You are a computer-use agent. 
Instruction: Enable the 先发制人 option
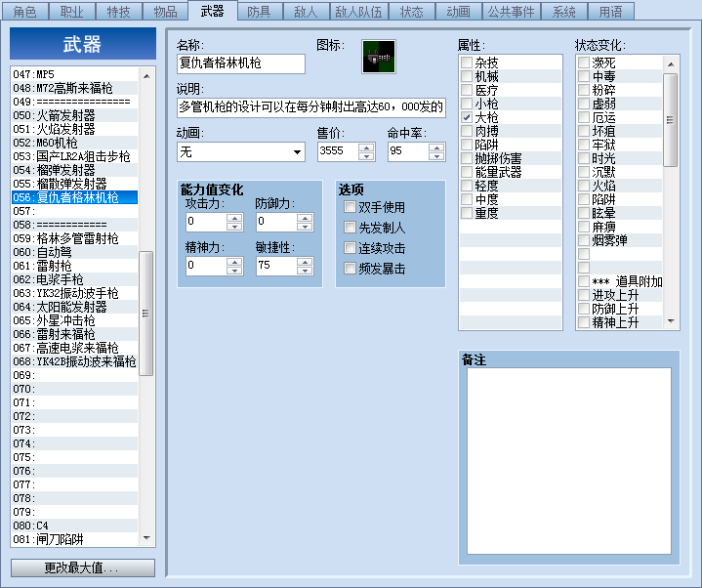click(350, 227)
